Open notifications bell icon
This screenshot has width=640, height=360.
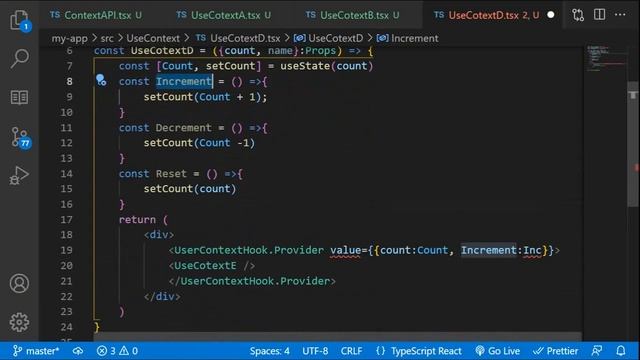(x=621, y=351)
